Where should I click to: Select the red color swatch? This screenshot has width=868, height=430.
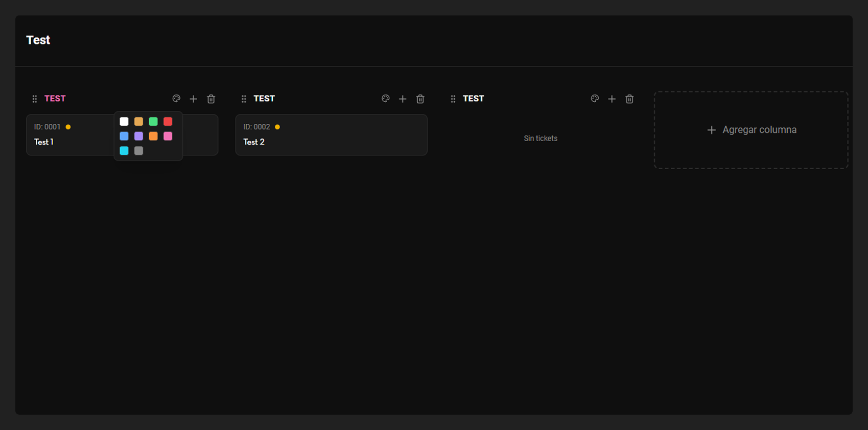(x=168, y=122)
